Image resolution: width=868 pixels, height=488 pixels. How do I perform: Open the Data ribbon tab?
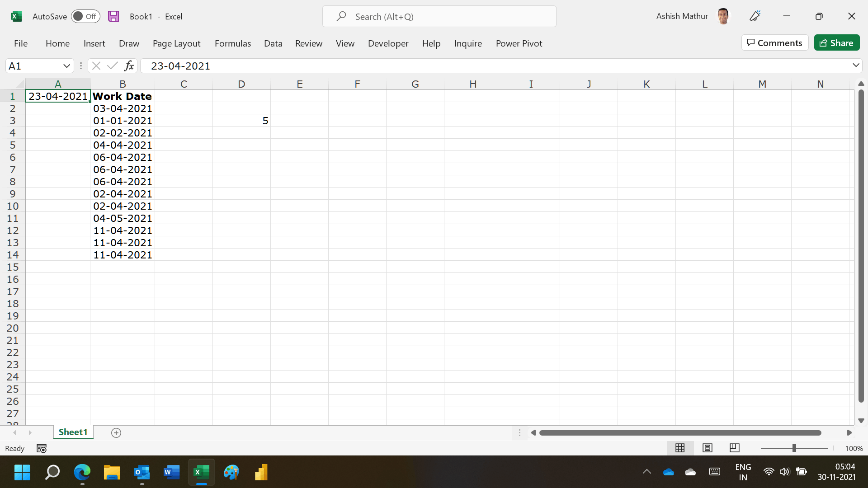[273, 43]
